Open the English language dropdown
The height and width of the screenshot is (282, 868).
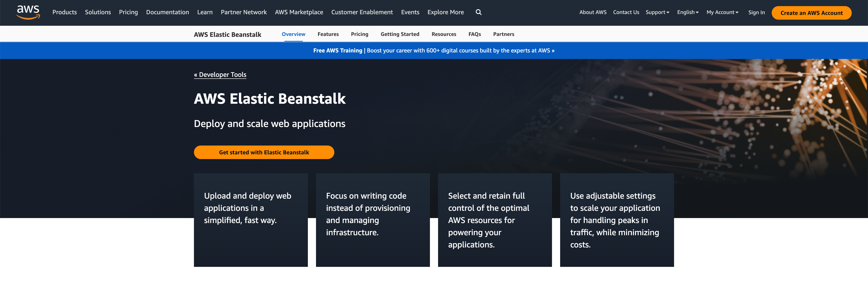[x=688, y=12]
